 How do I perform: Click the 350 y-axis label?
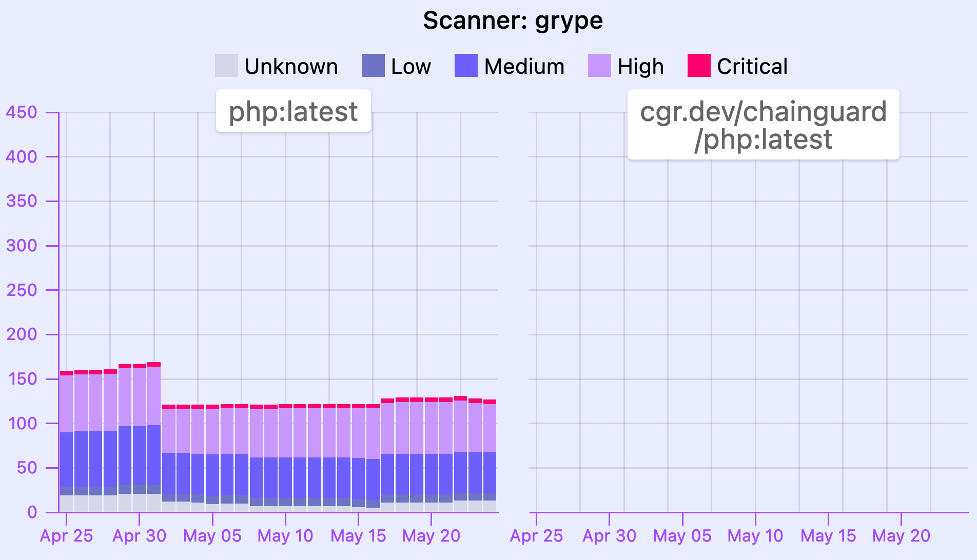(x=22, y=201)
